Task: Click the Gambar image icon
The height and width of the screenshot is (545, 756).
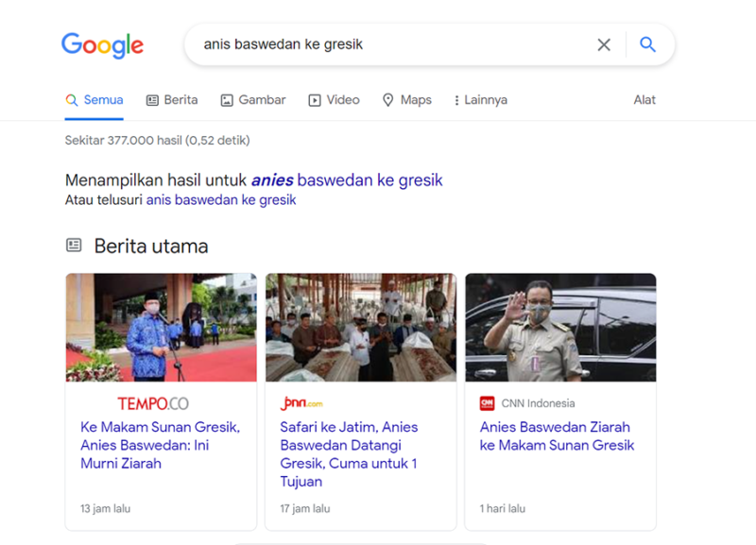Action: 227,100
